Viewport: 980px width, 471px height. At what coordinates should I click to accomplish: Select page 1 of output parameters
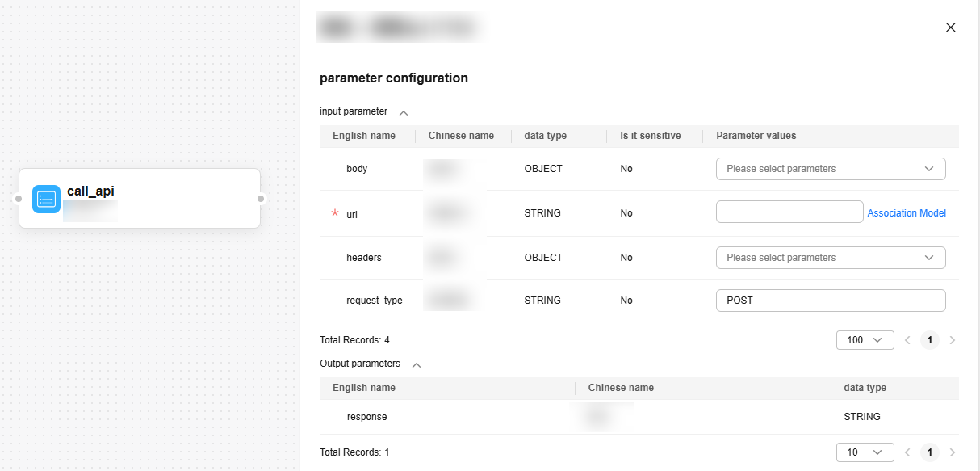click(930, 452)
